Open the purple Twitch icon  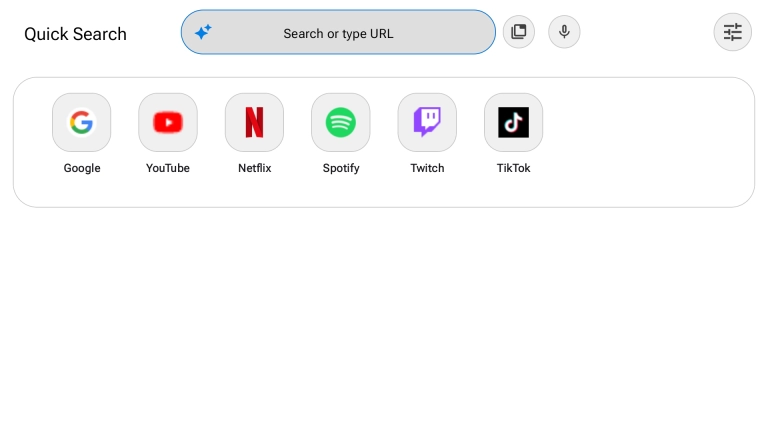(x=427, y=122)
